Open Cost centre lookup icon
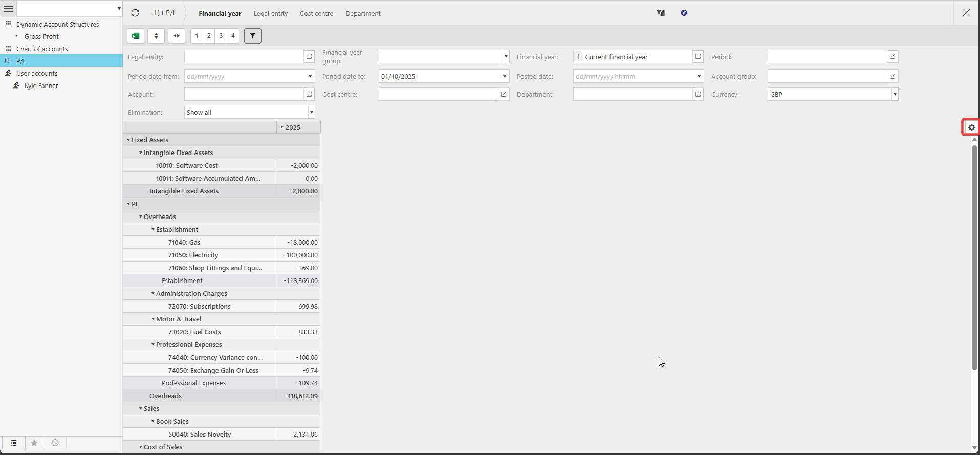The image size is (980, 455). [x=504, y=94]
